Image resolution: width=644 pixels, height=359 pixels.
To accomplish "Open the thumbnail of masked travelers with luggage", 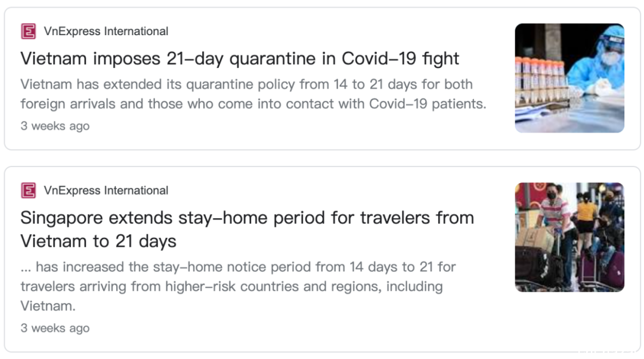I will coord(569,237).
